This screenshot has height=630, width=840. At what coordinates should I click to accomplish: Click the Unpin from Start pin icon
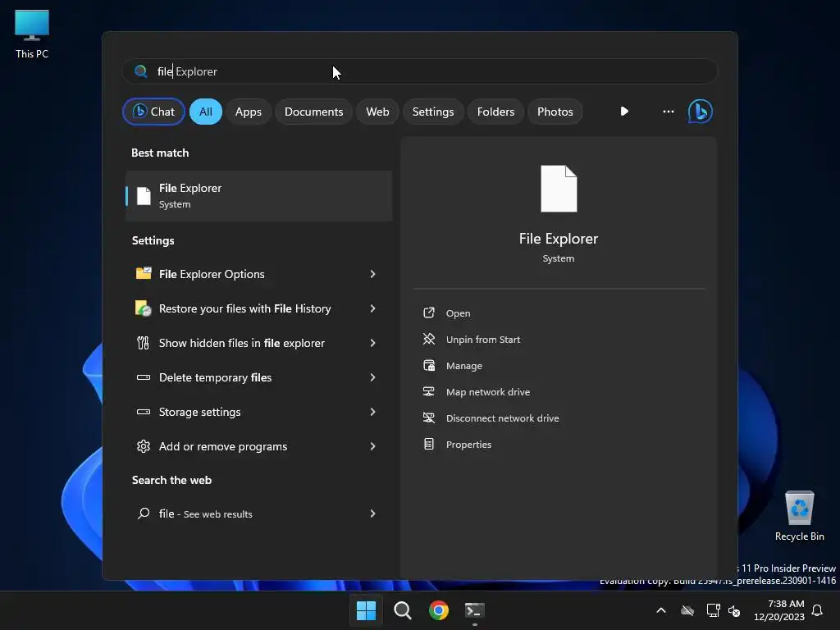tap(428, 339)
